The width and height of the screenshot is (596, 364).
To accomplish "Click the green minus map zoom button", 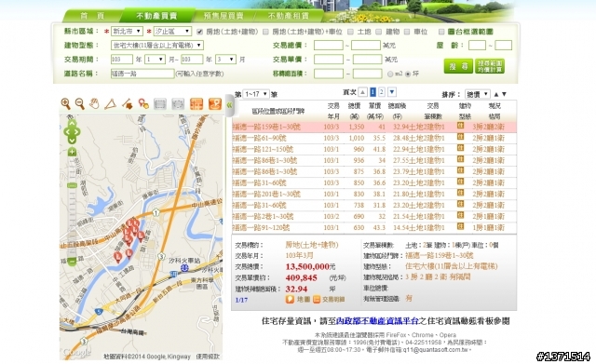I will coord(72,262).
